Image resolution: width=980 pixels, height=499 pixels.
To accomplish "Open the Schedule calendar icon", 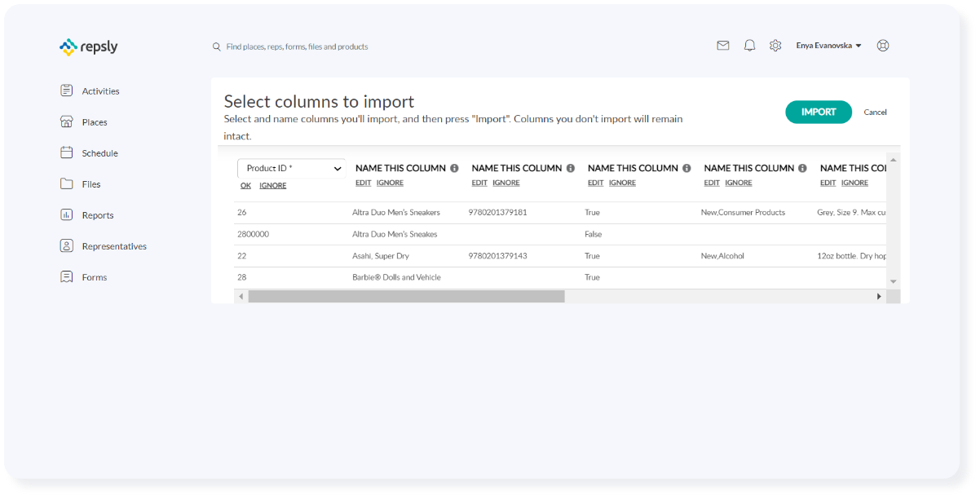I will (x=66, y=152).
